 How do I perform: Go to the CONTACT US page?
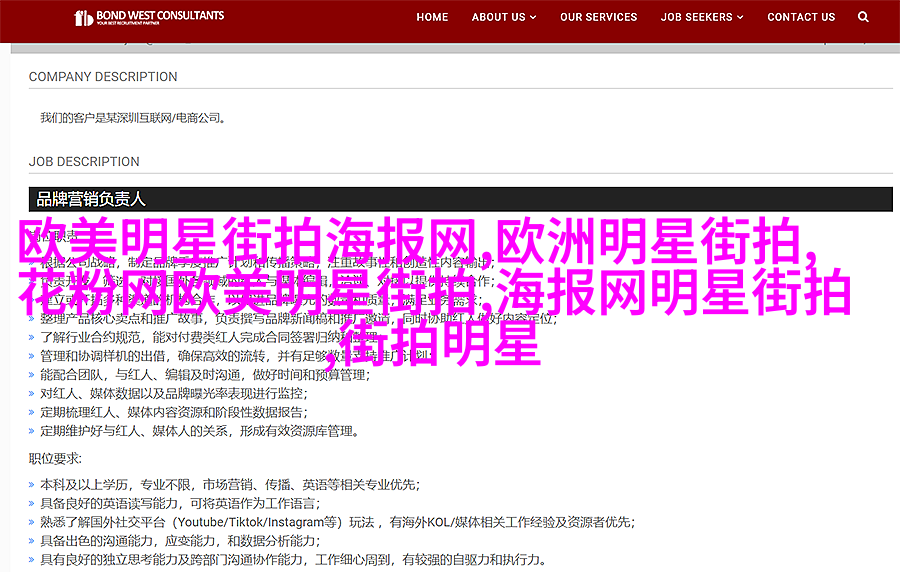801,17
